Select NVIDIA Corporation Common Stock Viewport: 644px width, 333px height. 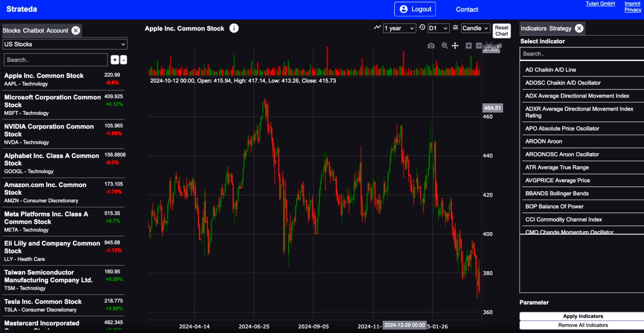point(63,134)
